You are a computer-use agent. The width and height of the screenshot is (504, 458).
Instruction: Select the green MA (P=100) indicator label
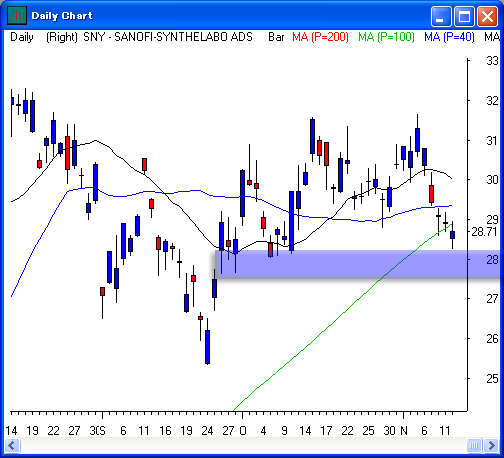pyautogui.click(x=386, y=37)
